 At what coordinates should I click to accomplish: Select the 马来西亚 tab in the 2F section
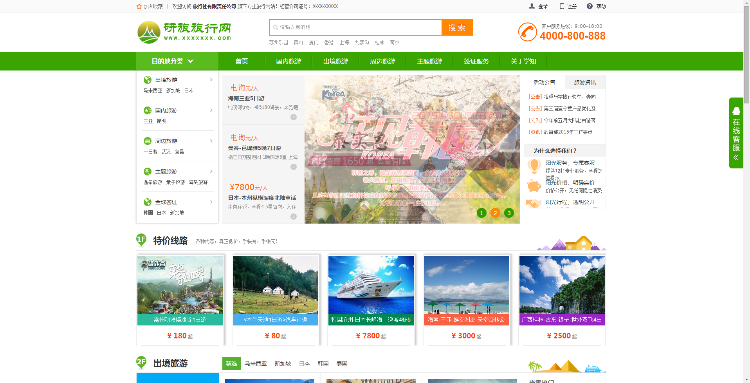(x=256, y=363)
